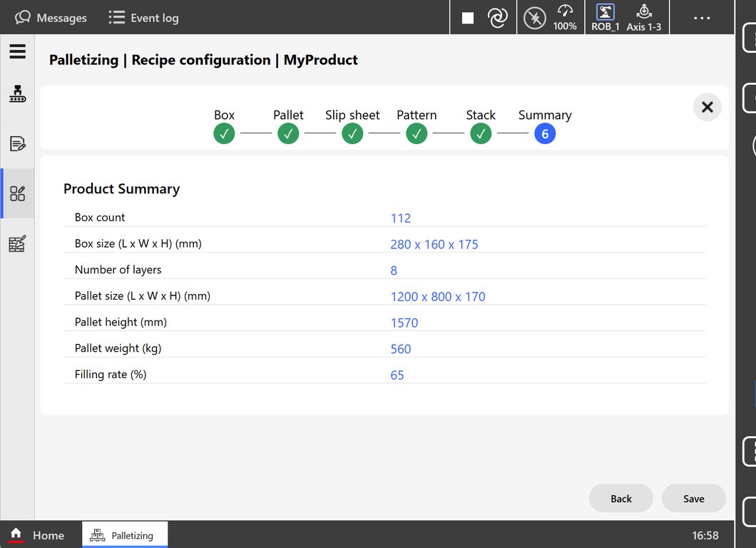Select the Summary step 6 circle
The image size is (756, 548).
[x=545, y=133]
